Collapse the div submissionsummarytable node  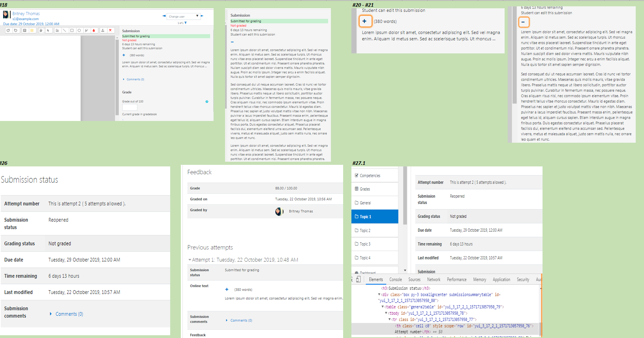[379, 295]
